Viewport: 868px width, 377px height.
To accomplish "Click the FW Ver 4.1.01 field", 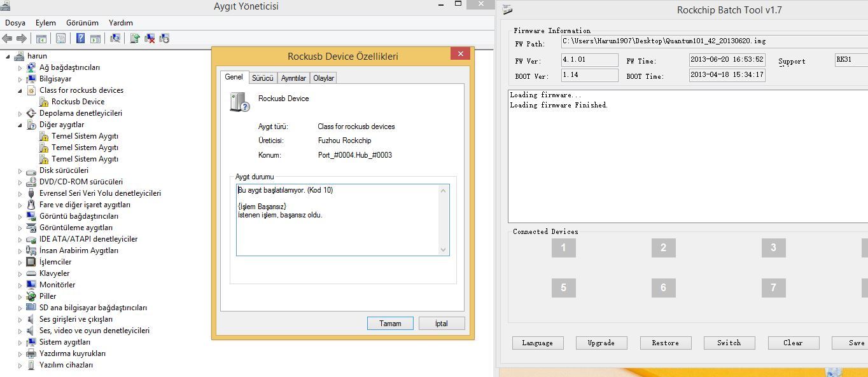I will [589, 60].
